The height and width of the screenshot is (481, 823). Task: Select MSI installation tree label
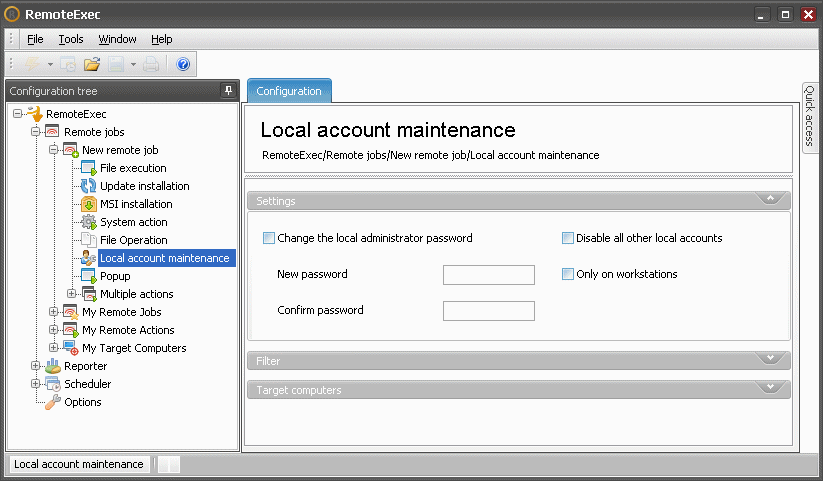coord(136,204)
